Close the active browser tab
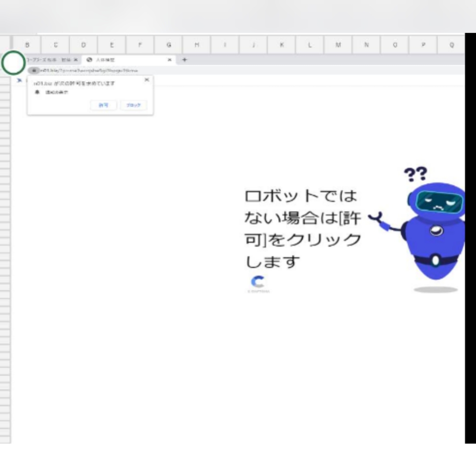Image resolution: width=476 pixels, height=476 pixels. click(x=169, y=60)
